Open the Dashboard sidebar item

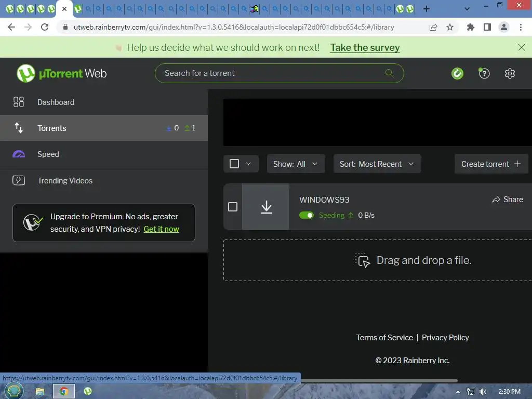(x=104, y=102)
